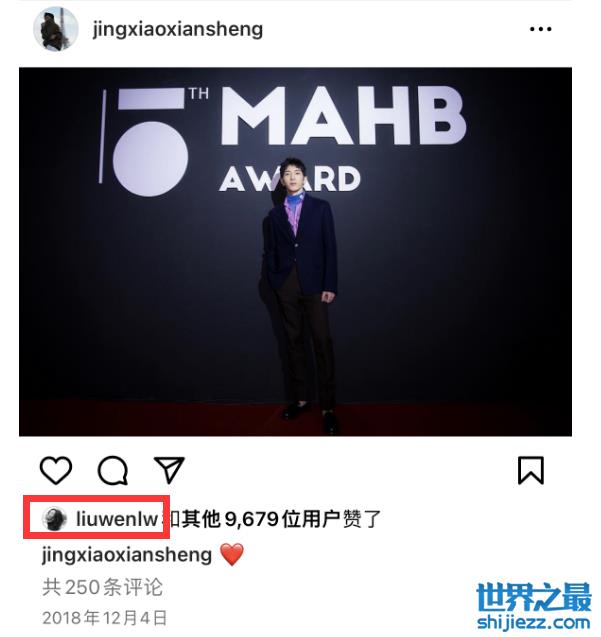Open comments via speech bubble icon
Image resolution: width=601 pixels, height=637 pixels.
(113, 470)
